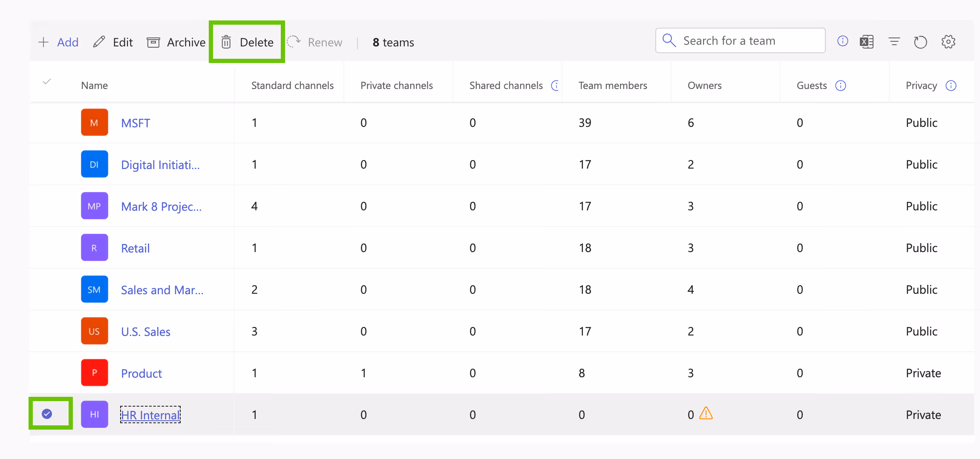Open the Product team link
Screen dimensions: 980x459
coord(141,373)
